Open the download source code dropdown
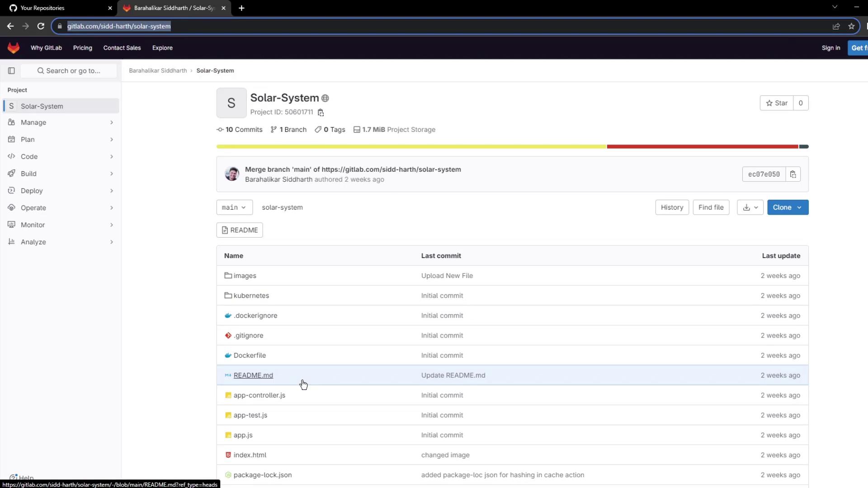This screenshot has width=868, height=488. 750,207
